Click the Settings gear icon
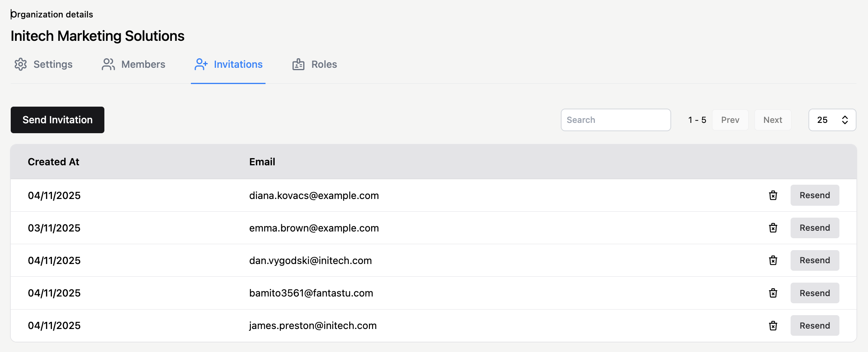Viewport: 868px width, 352px height. pyautogui.click(x=21, y=64)
